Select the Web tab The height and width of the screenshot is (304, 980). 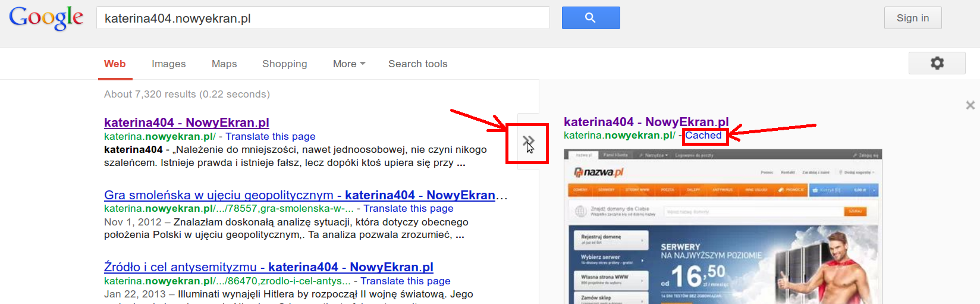coord(115,64)
